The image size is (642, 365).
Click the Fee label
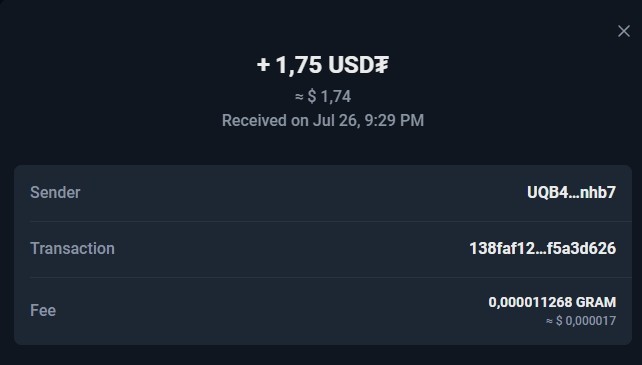(43, 311)
